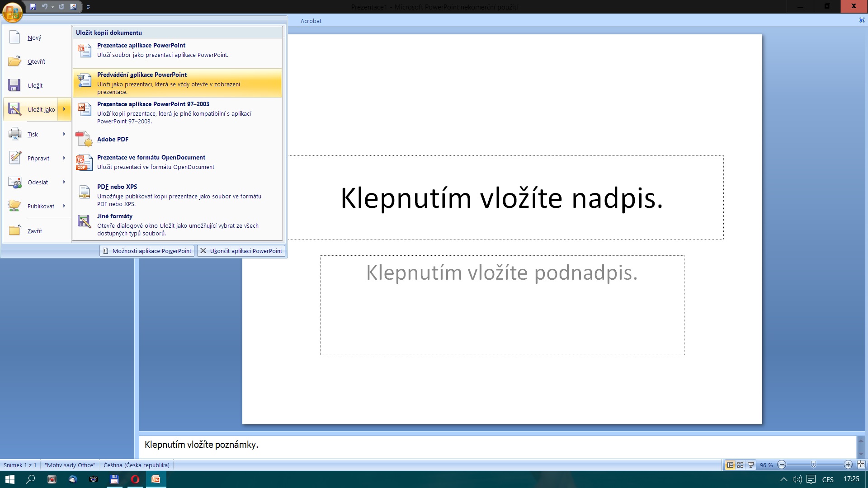868x488 pixels.
Task: Click the Save icon in Quick Access toolbar
Action: pos(33,7)
